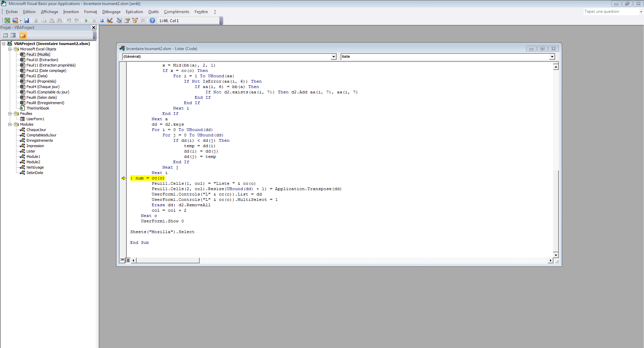Image resolution: width=644 pixels, height=348 pixels.
Task: Collapse the Modules folder node
Action: click(10, 124)
